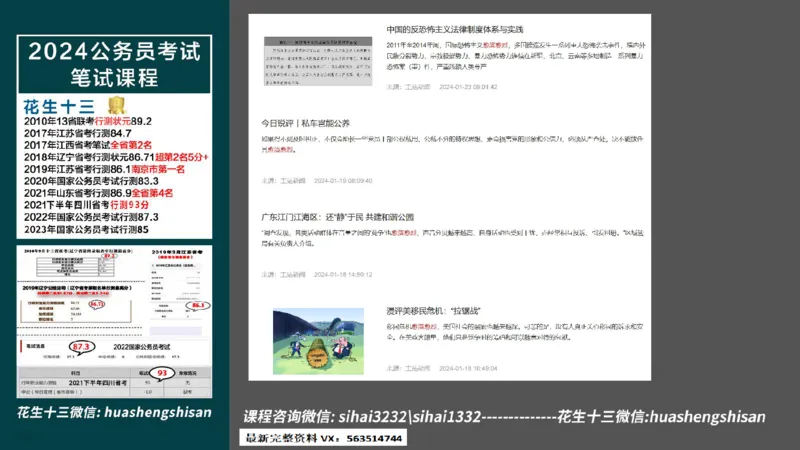Click the line 2017年江苏省考行测84.7
This screenshot has height=450, width=800.
tap(78, 133)
